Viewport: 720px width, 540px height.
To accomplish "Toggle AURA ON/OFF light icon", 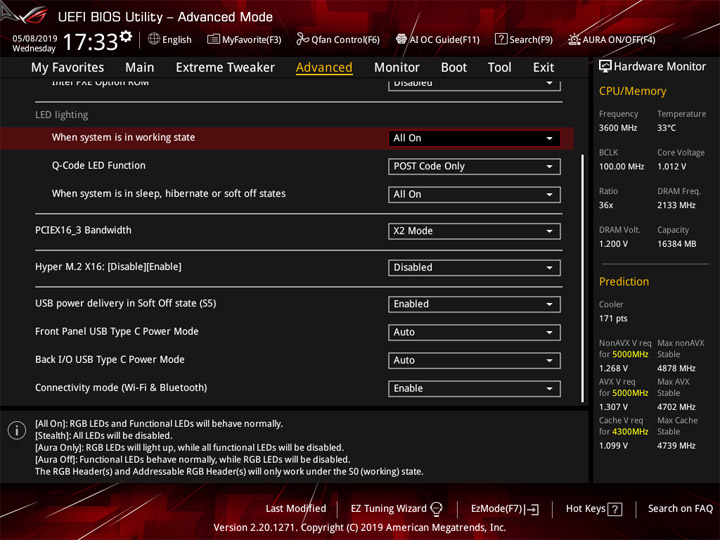I will (574, 39).
